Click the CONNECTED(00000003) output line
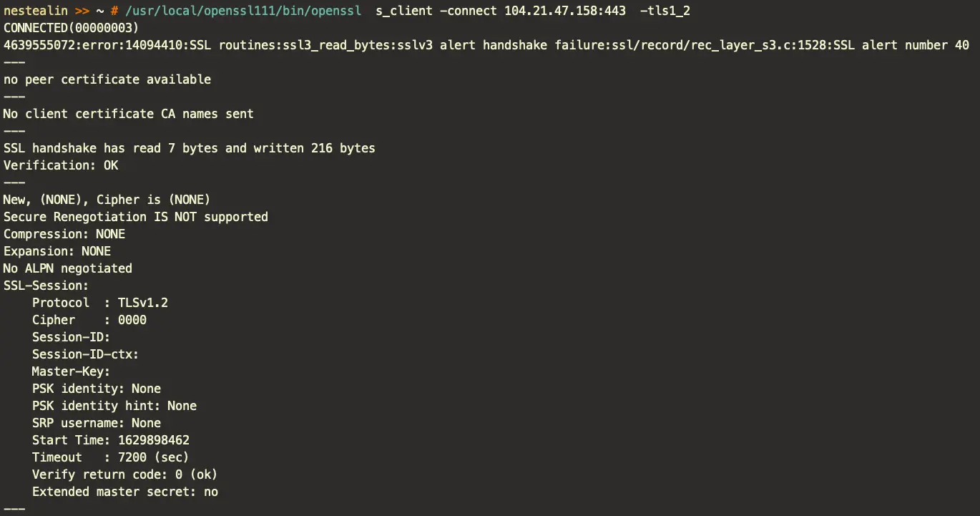The width and height of the screenshot is (980, 516). point(72,28)
